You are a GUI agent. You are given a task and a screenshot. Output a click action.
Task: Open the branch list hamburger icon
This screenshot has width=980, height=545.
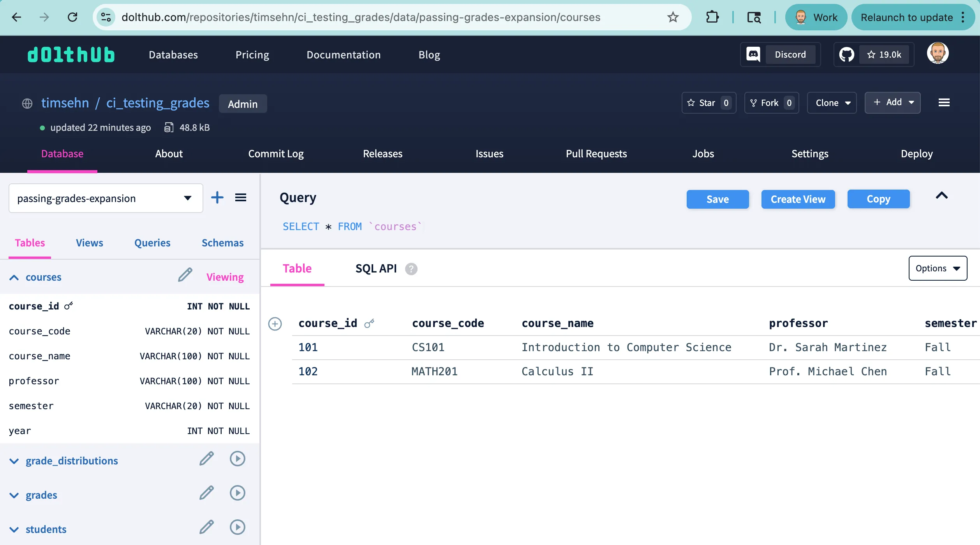pyautogui.click(x=241, y=198)
